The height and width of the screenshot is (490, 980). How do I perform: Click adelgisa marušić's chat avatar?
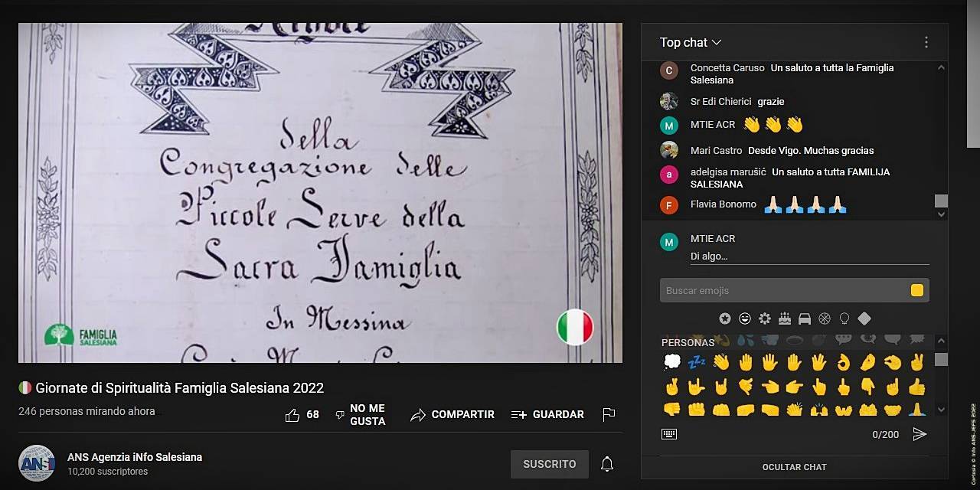click(669, 175)
